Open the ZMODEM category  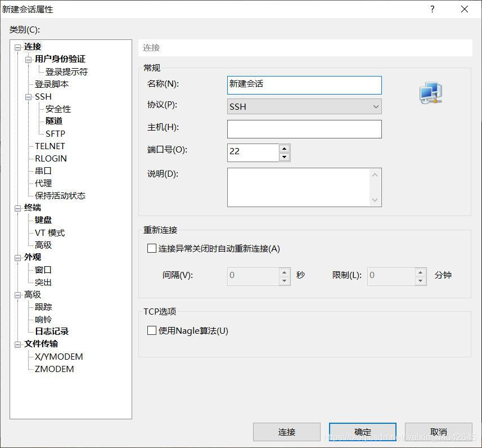point(54,369)
